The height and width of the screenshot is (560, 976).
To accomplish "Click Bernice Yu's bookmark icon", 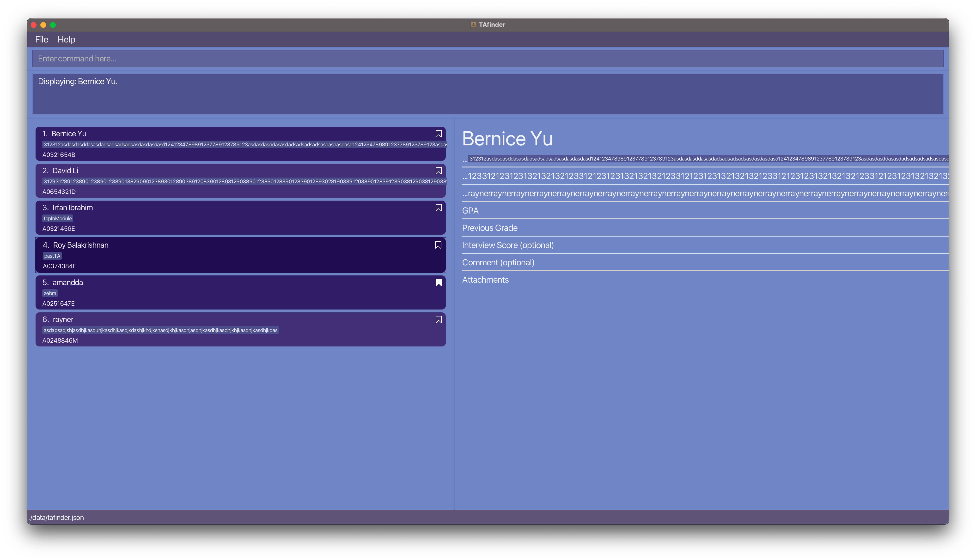I will click(x=438, y=133).
